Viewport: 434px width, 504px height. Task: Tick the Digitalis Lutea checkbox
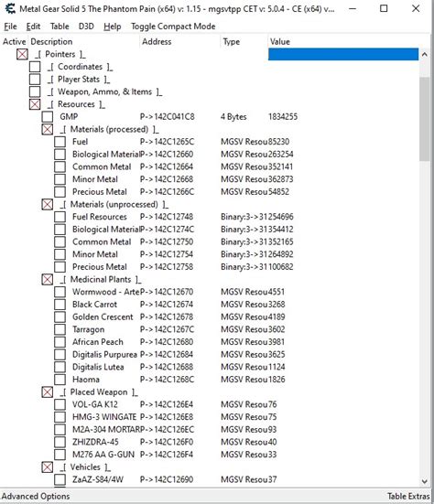pos(60,367)
